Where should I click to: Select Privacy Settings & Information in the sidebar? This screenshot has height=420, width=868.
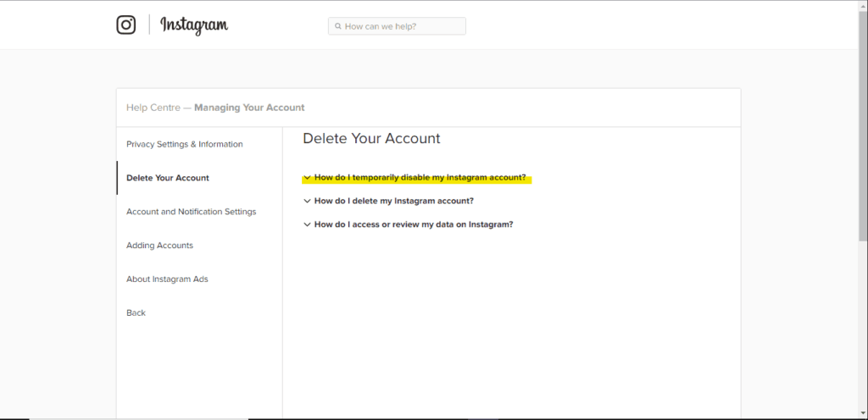[x=184, y=144]
